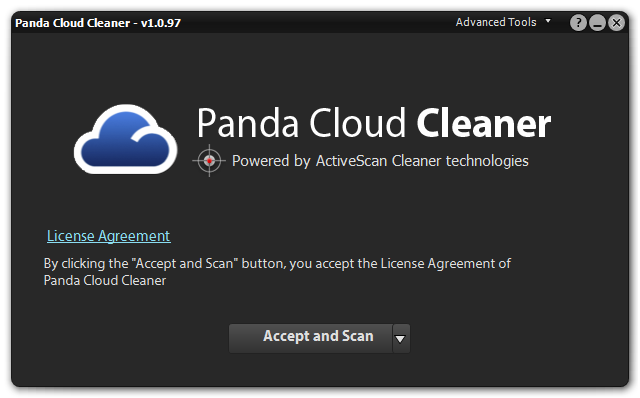
Task: Open the help question mark icon
Action: click(x=578, y=22)
